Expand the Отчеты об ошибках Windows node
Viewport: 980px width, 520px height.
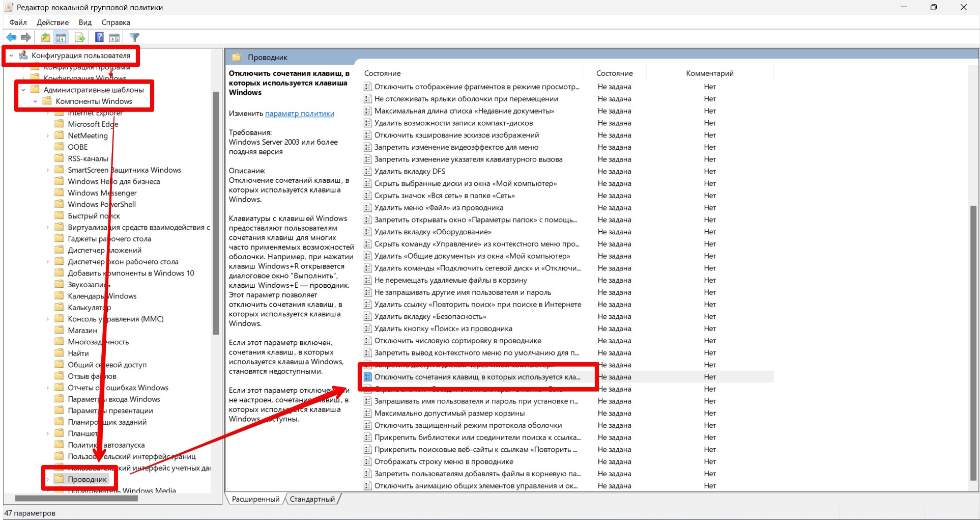48,388
